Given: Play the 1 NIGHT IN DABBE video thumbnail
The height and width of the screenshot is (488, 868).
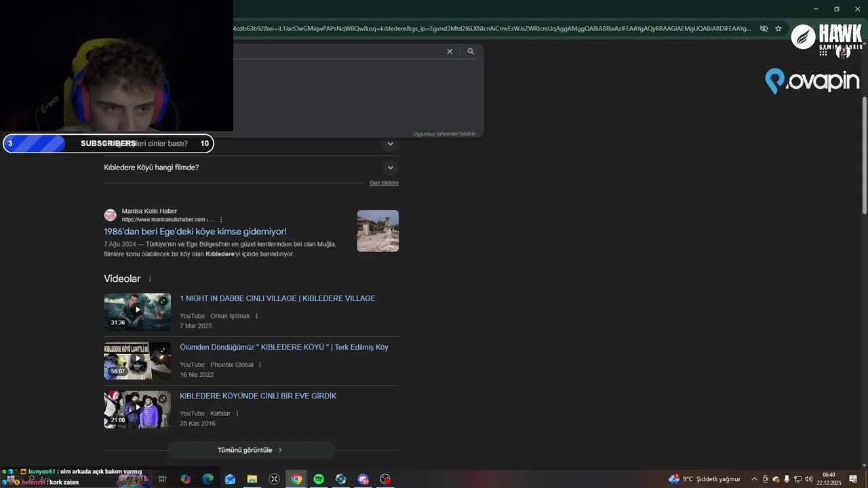Looking at the screenshot, I should 137,312.
